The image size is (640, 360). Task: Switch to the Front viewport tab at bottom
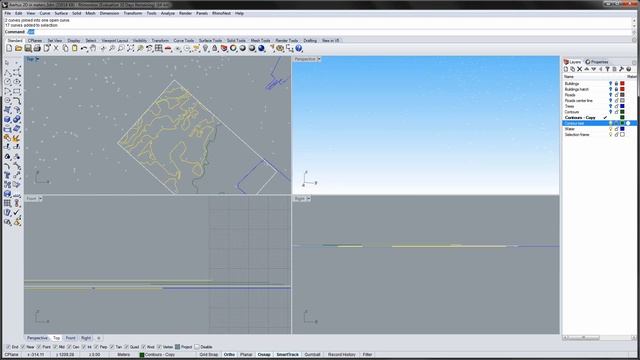(x=71, y=338)
